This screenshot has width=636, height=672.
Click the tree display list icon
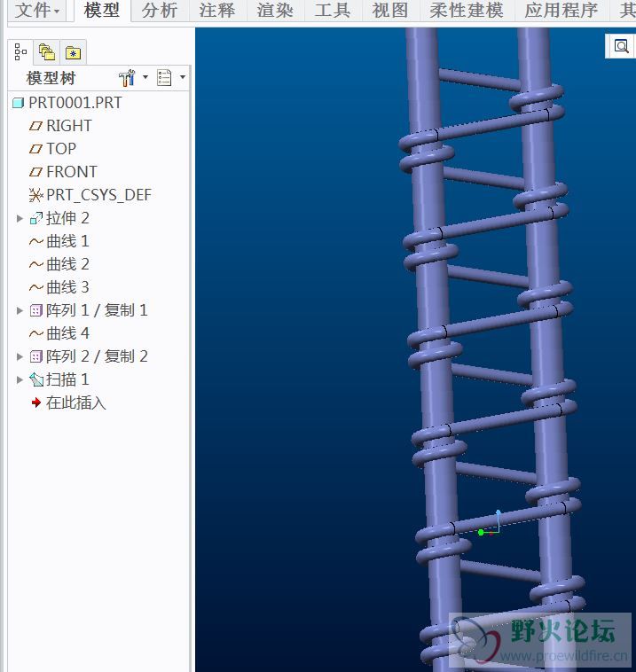(x=164, y=77)
